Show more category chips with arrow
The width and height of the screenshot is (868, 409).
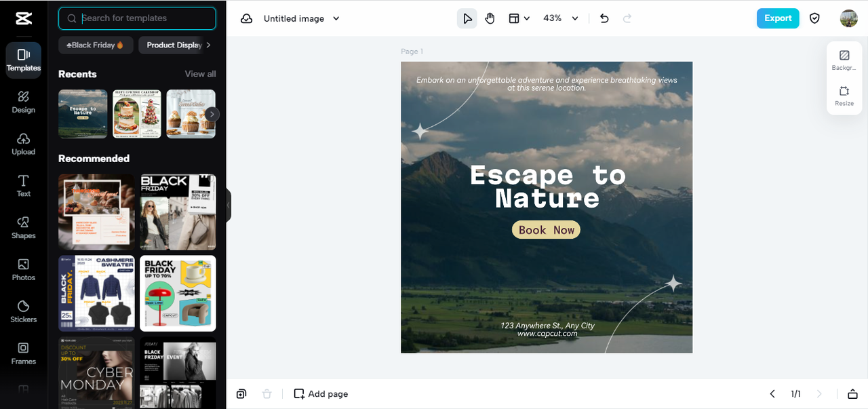[208, 45]
